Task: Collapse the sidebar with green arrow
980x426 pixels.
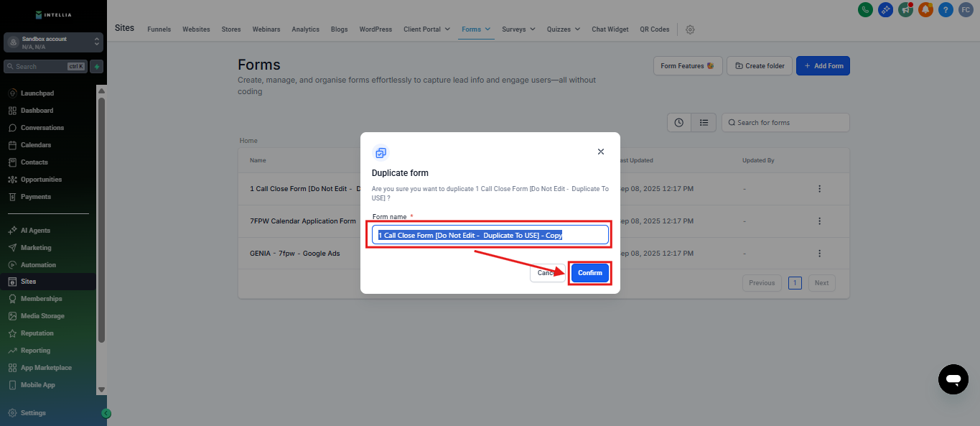Action: click(x=106, y=413)
